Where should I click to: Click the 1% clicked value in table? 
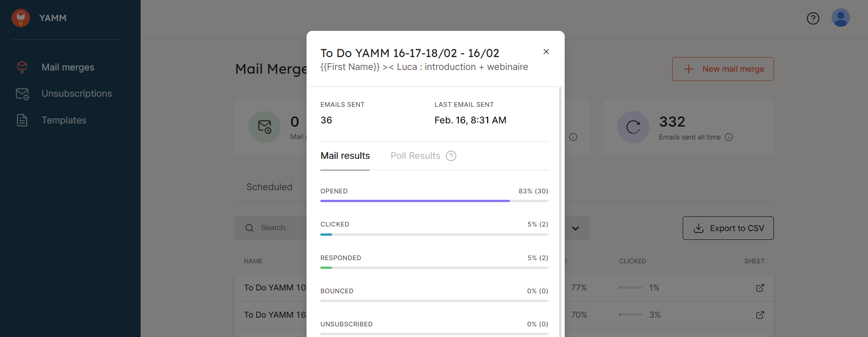click(654, 288)
